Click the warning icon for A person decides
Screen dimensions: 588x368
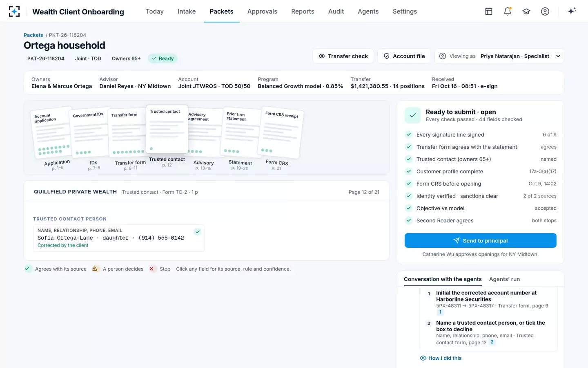pos(95,269)
